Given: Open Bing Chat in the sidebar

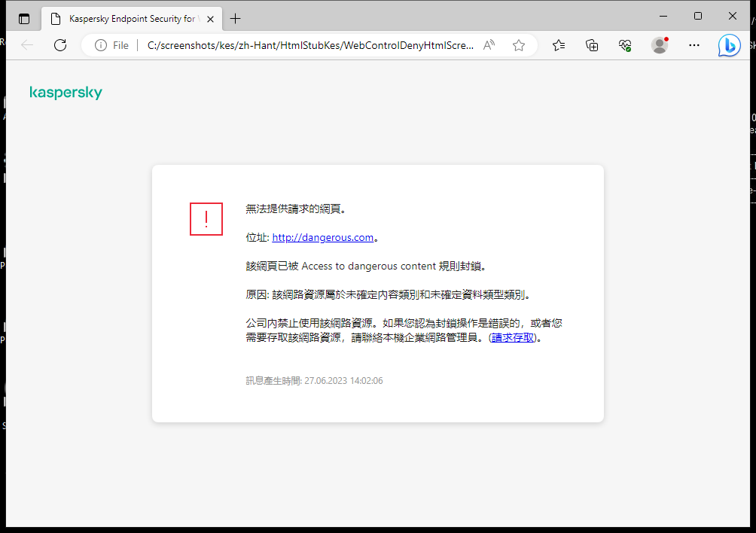Looking at the screenshot, I should click(x=728, y=45).
